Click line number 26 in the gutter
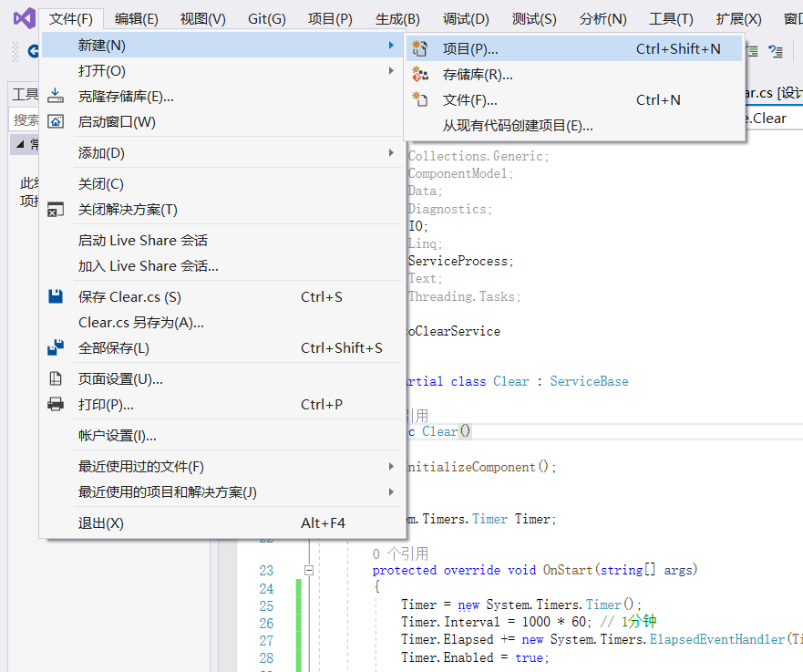Image resolution: width=803 pixels, height=672 pixels. click(266, 624)
